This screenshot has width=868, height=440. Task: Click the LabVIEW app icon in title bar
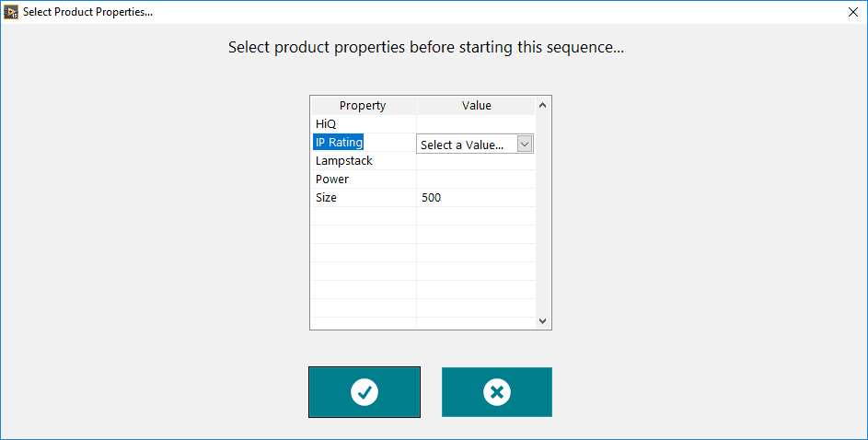click(10, 12)
